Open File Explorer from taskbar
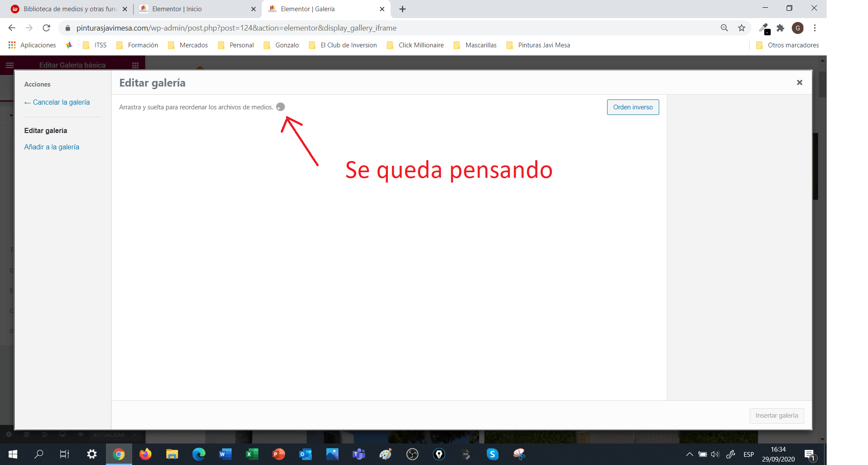 (x=172, y=454)
